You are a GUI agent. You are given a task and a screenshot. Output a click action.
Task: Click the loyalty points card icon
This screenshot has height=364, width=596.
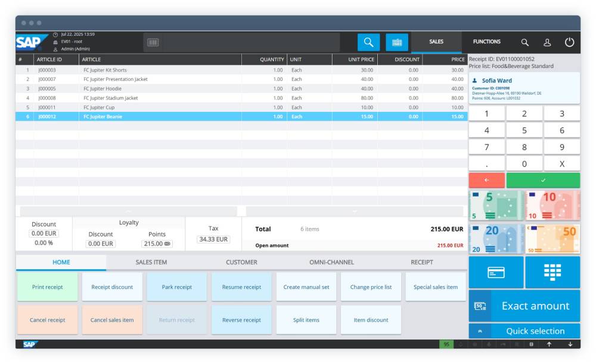pos(167,244)
